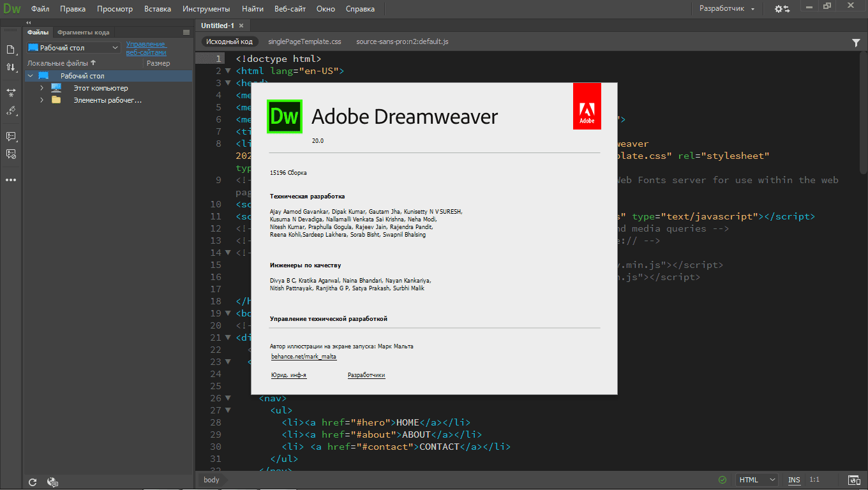The image size is (868, 490).
Task: Click the folder icon of Элементы рабочег…
Action: coord(56,100)
